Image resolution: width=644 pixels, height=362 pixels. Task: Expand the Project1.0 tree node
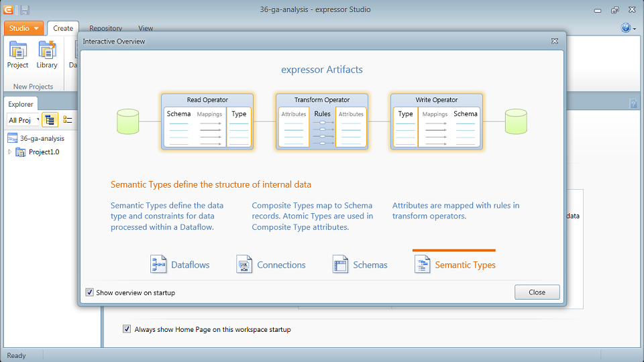point(10,152)
